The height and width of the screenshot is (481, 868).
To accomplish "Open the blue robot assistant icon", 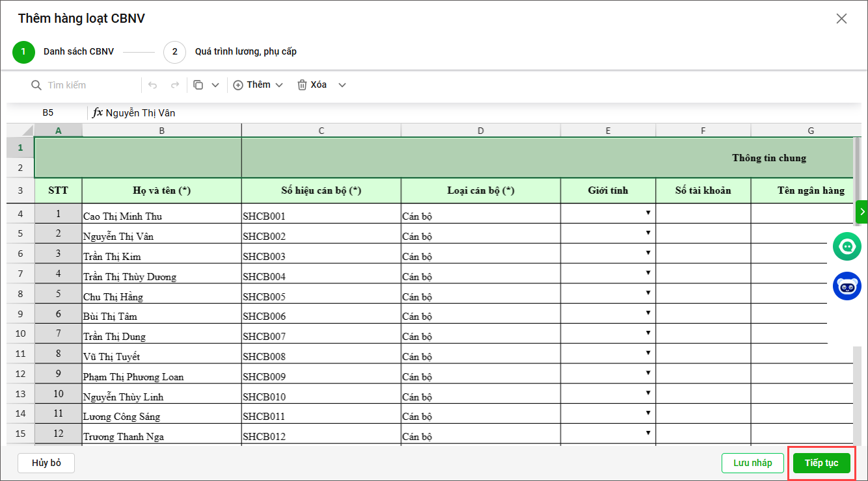I will coord(847,286).
